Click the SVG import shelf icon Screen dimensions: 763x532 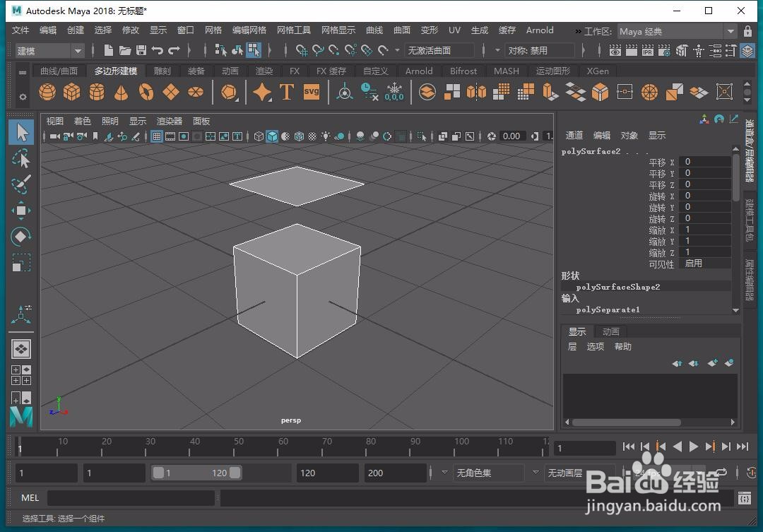pos(312,92)
